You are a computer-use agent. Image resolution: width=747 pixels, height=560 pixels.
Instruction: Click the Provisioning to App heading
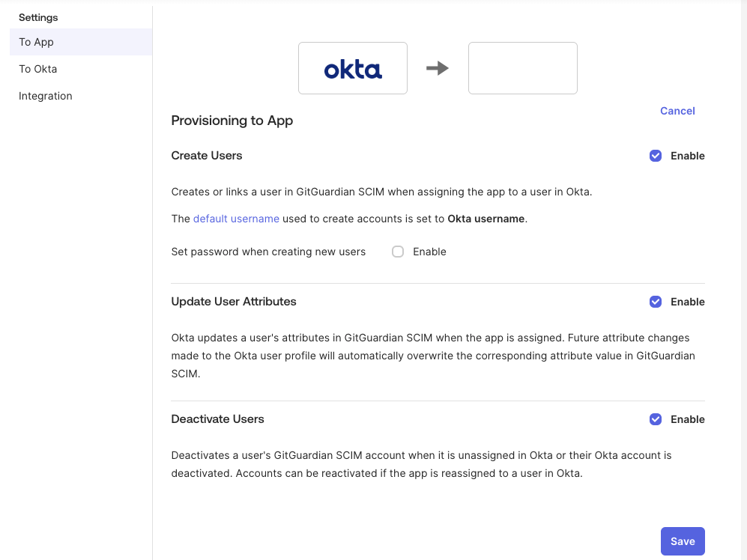coord(232,121)
